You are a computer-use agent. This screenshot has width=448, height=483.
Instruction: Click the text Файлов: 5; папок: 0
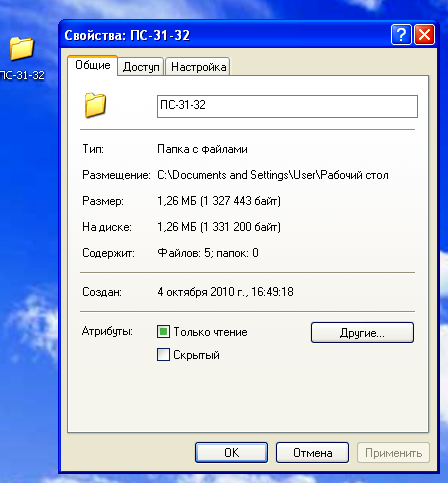click(x=208, y=253)
